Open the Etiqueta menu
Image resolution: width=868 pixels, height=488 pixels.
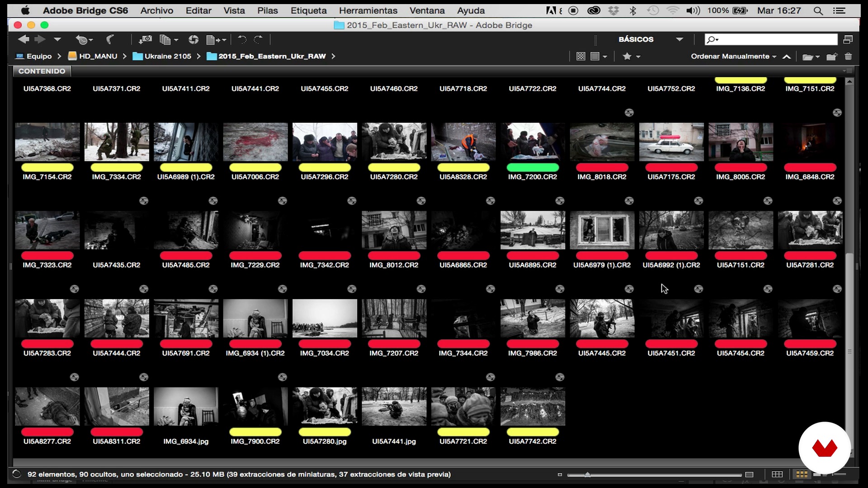click(309, 10)
